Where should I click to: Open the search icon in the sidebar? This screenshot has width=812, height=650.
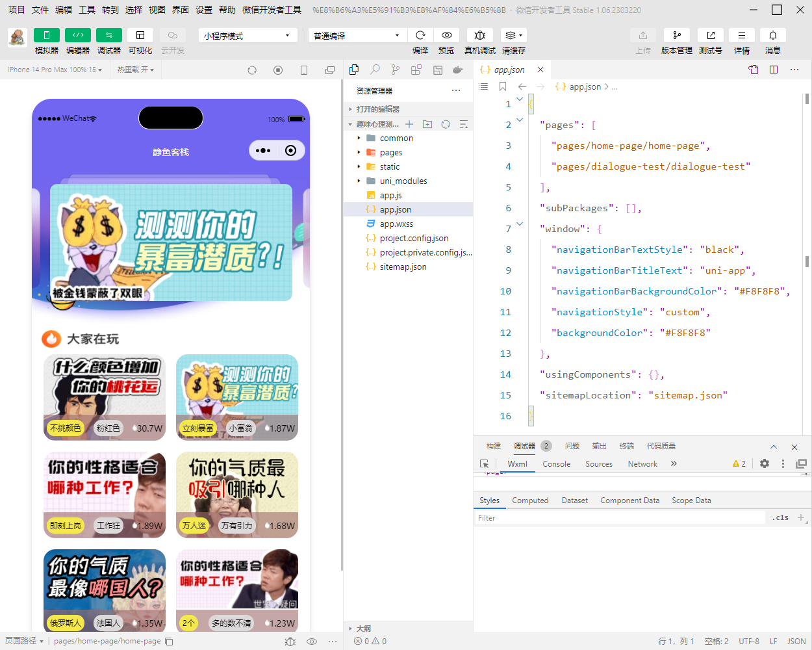click(375, 70)
